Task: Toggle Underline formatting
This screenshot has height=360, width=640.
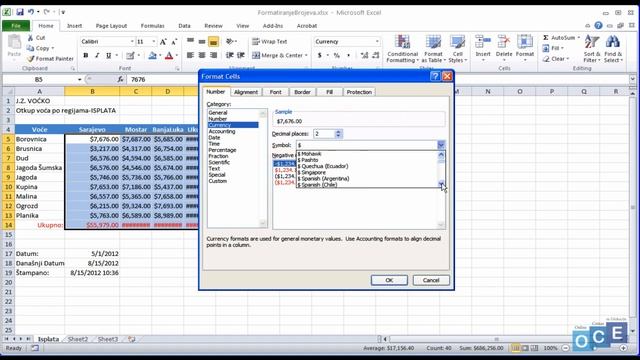Action: 108,55
